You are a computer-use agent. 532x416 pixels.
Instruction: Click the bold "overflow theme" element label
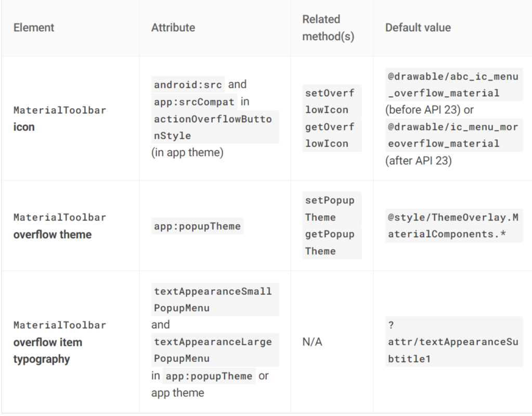click(52, 235)
